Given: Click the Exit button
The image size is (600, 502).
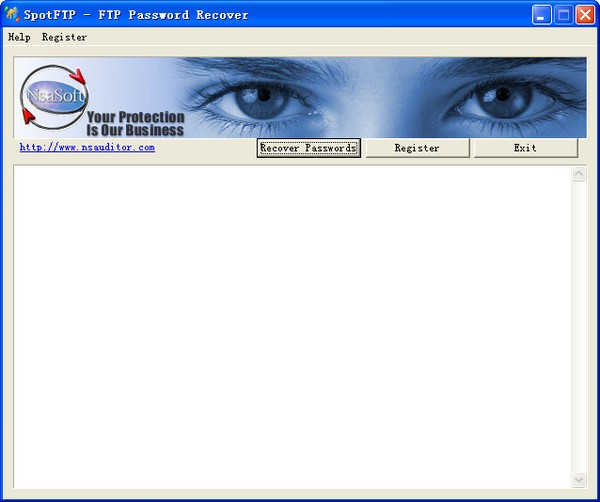Looking at the screenshot, I should click(525, 148).
